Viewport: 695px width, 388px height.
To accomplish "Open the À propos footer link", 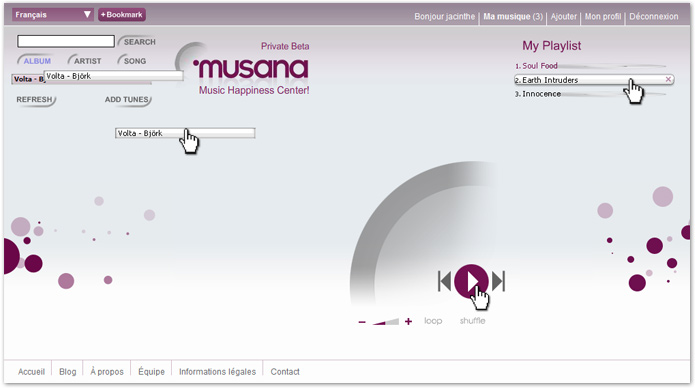I will pos(107,372).
